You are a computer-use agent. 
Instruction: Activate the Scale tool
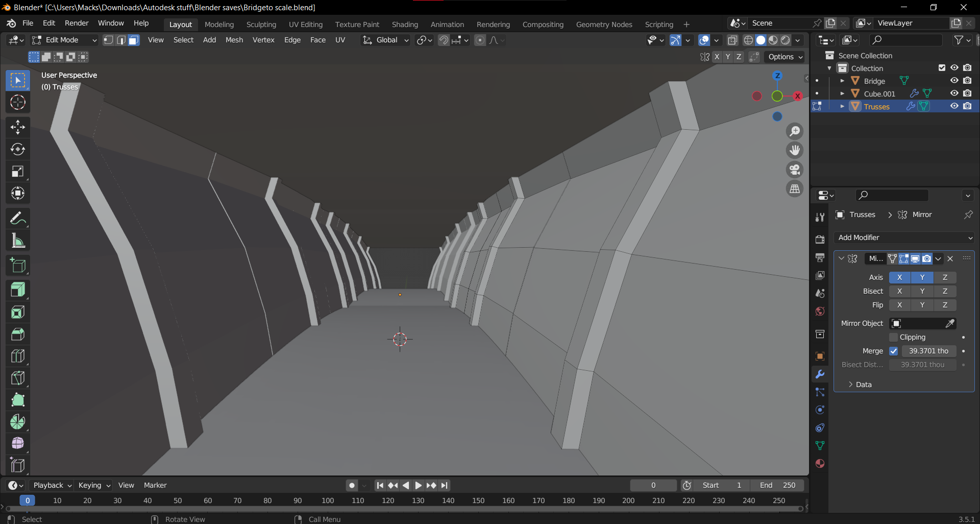18,171
